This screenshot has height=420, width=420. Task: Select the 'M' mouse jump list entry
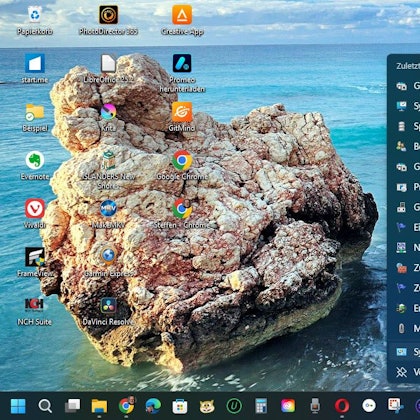pos(405,329)
